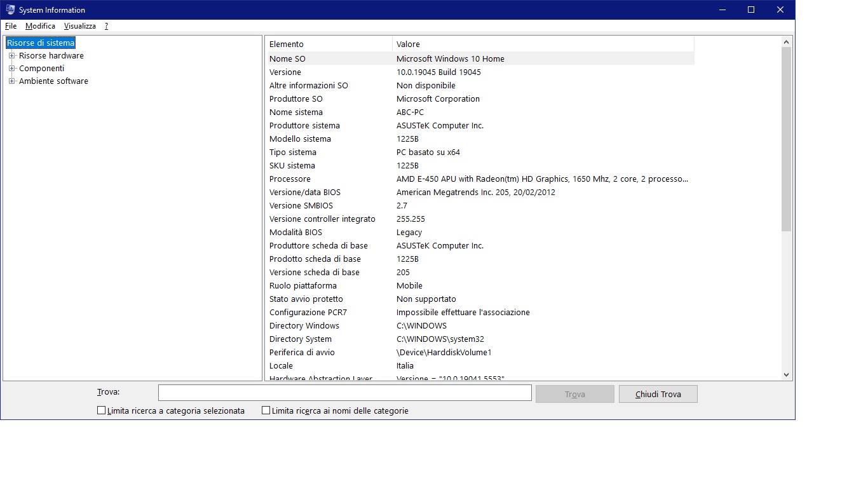The width and height of the screenshot is (868, 488).
Task: Click the Trova search input field
Action: pos(345,393)
